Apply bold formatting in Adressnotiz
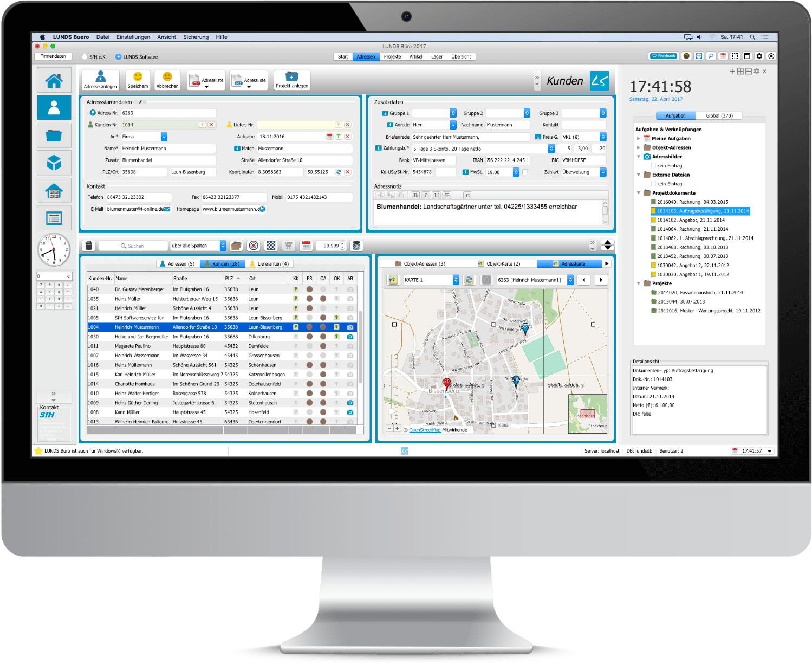 [x=415, y=195]
